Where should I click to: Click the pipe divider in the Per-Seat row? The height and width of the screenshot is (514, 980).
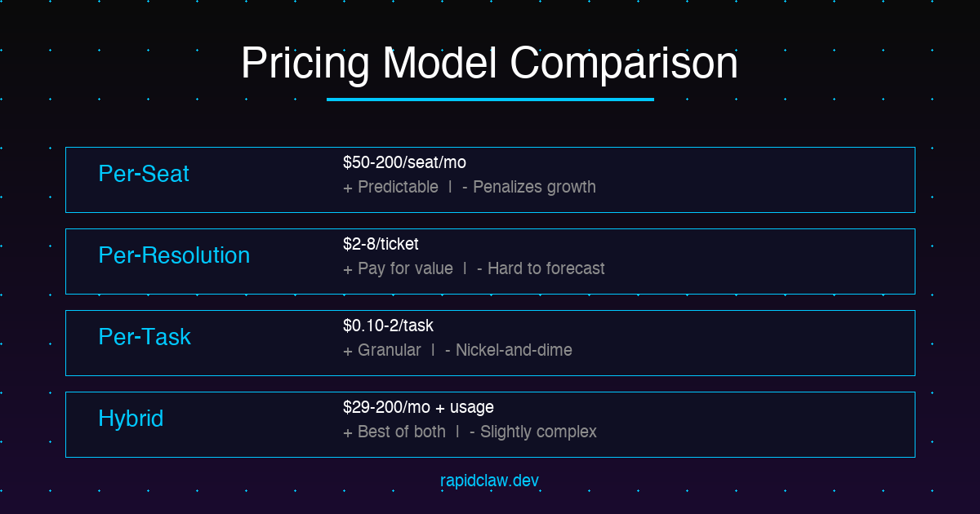point(450,187)
